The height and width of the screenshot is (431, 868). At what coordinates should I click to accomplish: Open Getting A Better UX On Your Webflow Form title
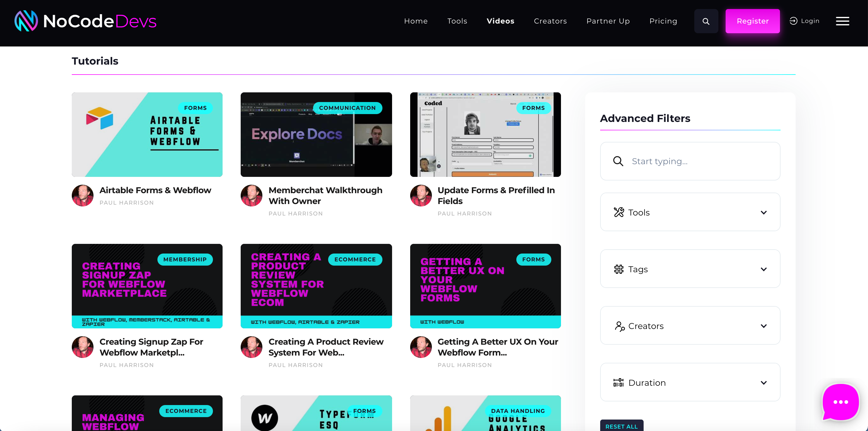[x=498, y=347]
